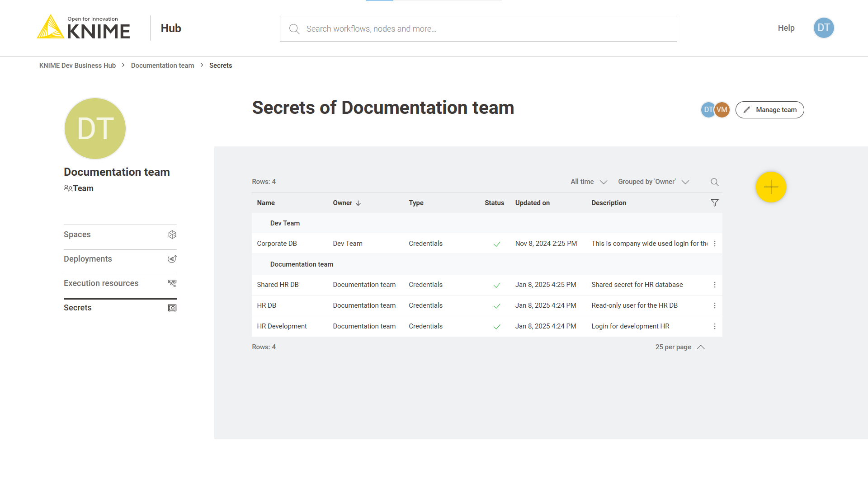Click the yellow plus add-secret button
Screen dimensions: 868x488
pos(771,187)
